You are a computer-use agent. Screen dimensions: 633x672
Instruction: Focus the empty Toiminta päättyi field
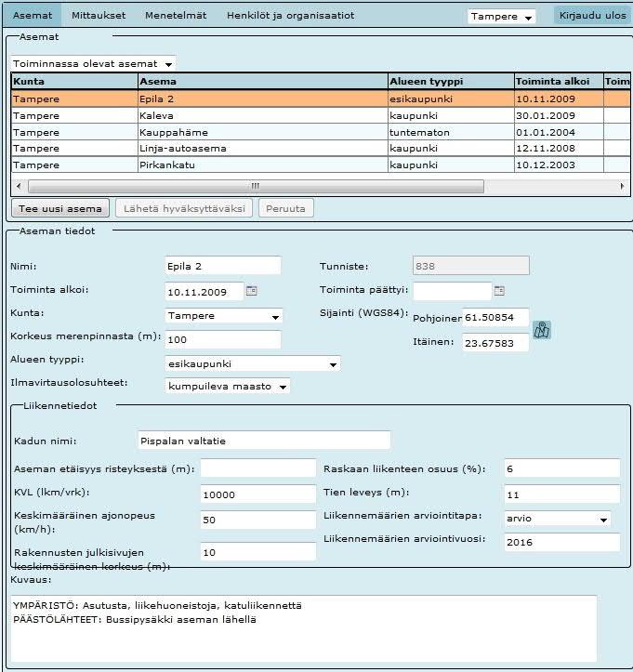(x=452, y=291)
